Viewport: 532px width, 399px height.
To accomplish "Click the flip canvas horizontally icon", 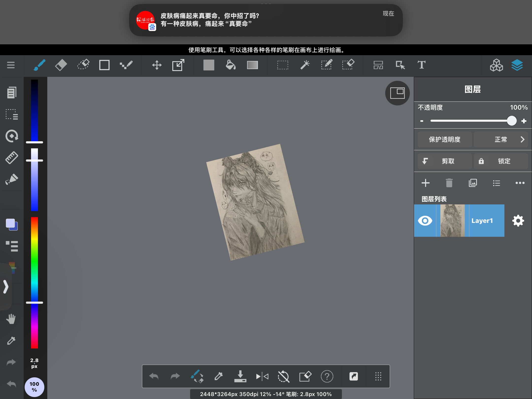I will [262, 376].
